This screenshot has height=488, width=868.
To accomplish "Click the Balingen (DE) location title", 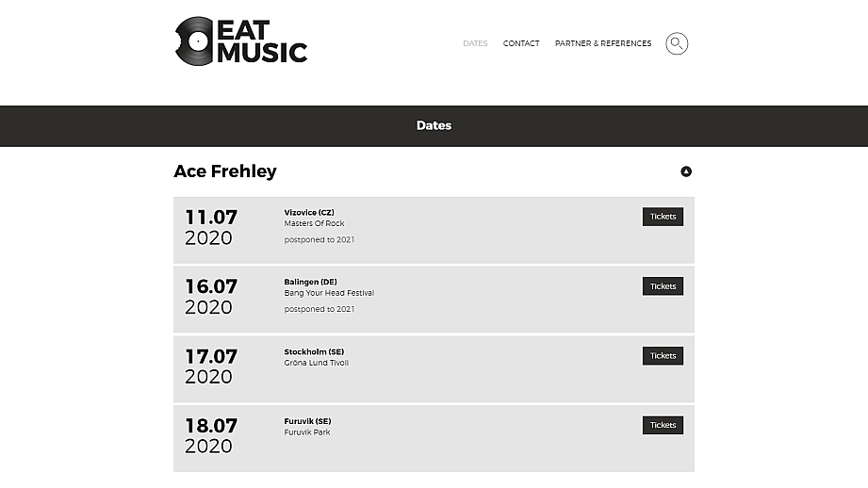I will [311, 283].
